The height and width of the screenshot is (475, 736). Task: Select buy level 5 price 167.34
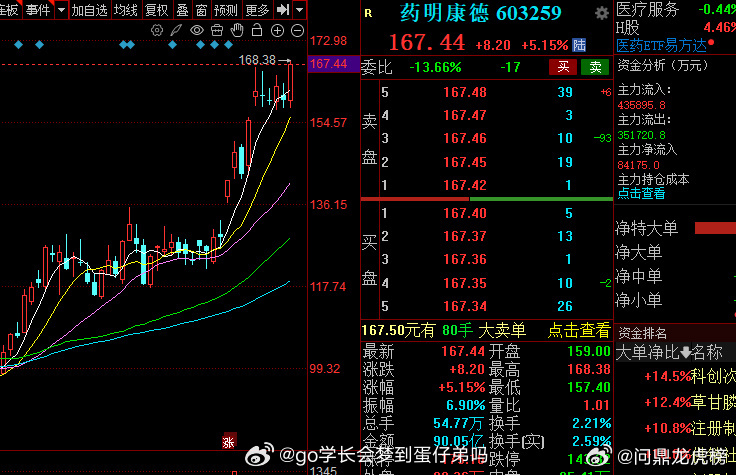(x=465, y=306)
